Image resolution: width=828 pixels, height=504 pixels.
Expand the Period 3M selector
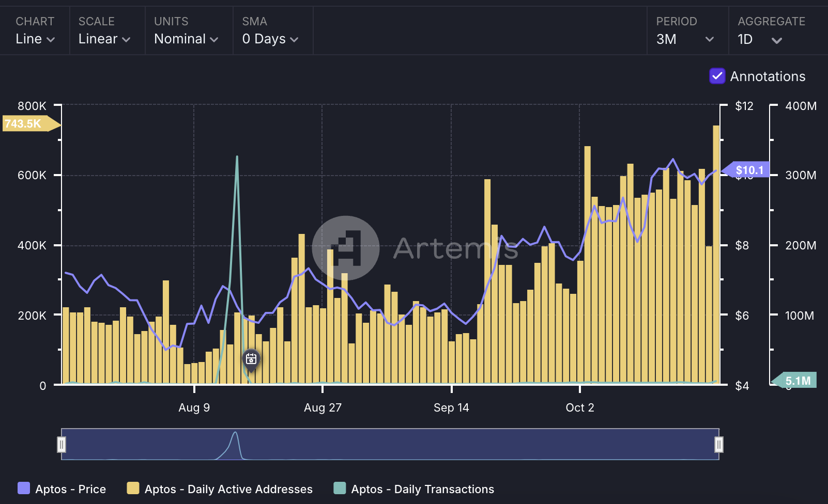[684, 39]
